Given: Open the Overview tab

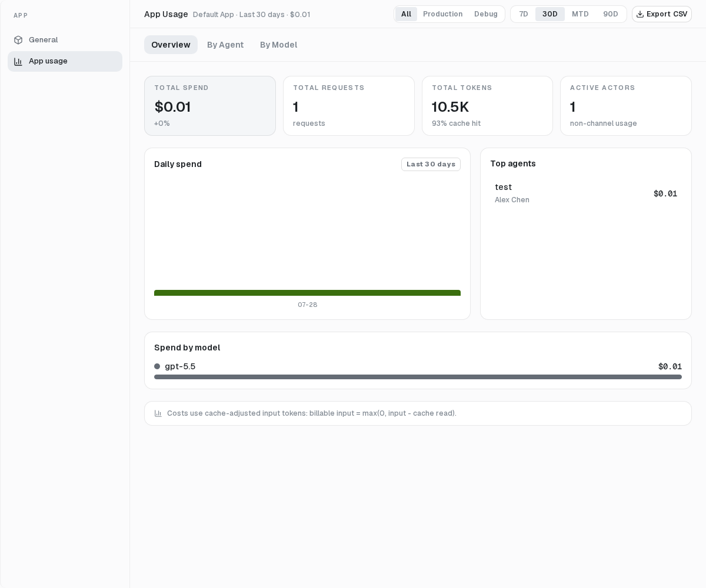Looking at the screenshot, I should click(x=171, y=45).
